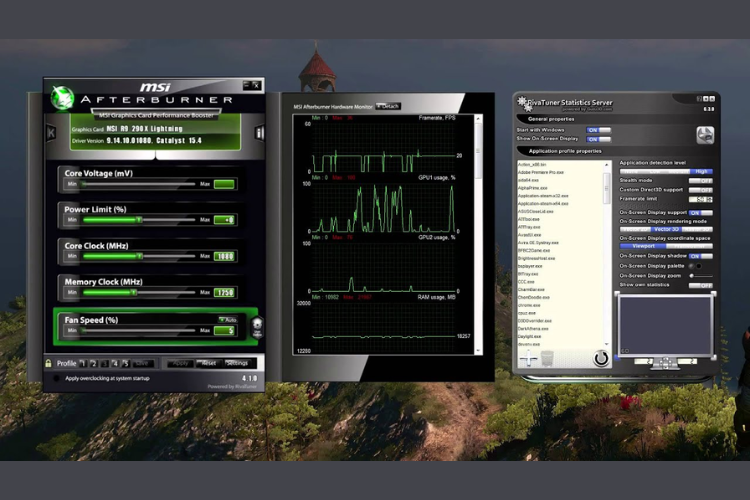Click the Power Limit slider handle
The width and height of the screenshot is (750, 500).
[139, 220]
